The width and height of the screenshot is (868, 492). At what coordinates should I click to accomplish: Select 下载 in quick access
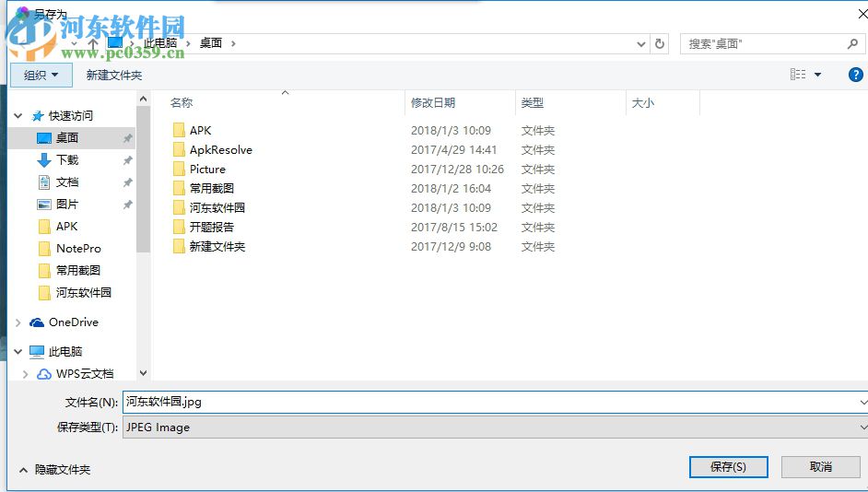[x=67, y=160]
